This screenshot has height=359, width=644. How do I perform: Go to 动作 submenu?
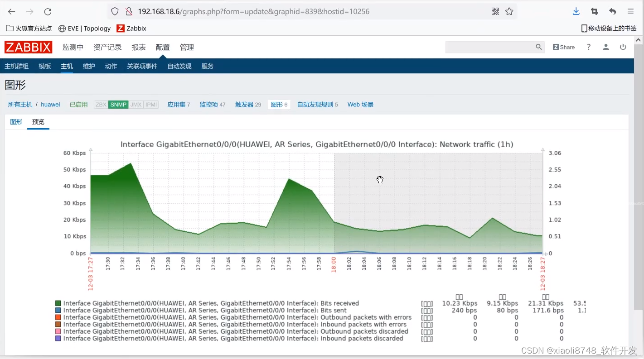(x=111, y=66)
